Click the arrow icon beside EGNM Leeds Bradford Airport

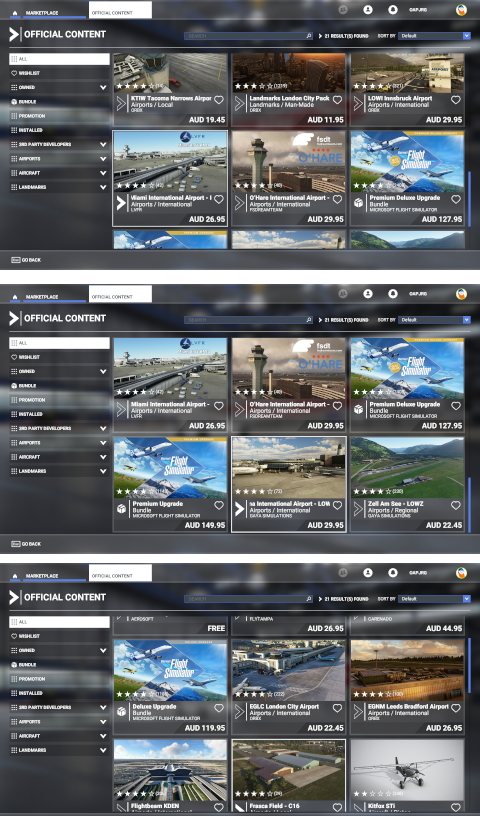[x=358, y=712]
